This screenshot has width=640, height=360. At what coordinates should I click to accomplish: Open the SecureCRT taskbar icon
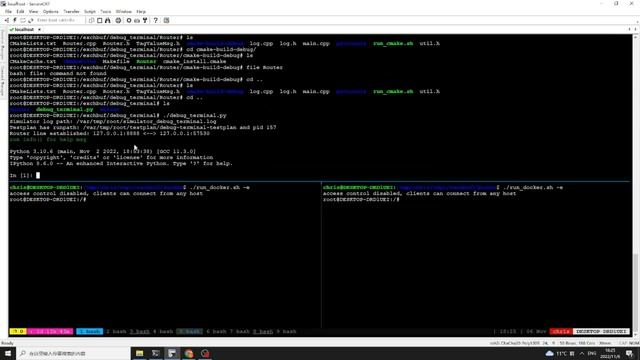pyautogui.click(x=172, y=353)
